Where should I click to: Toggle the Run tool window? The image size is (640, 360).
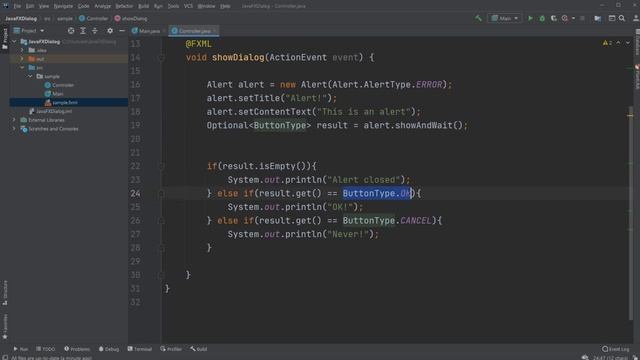pyautogui.click(x=21, y=349)
